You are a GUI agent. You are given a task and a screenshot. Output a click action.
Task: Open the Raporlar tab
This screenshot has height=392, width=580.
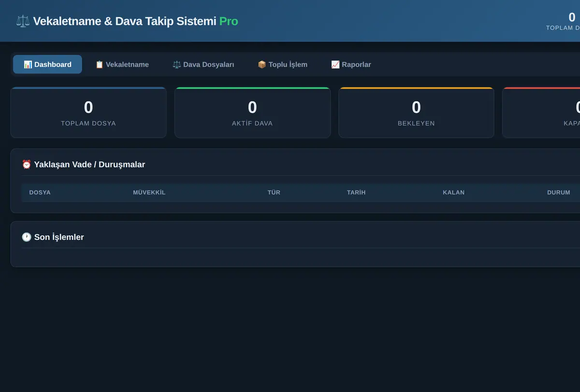coord(351,64)
